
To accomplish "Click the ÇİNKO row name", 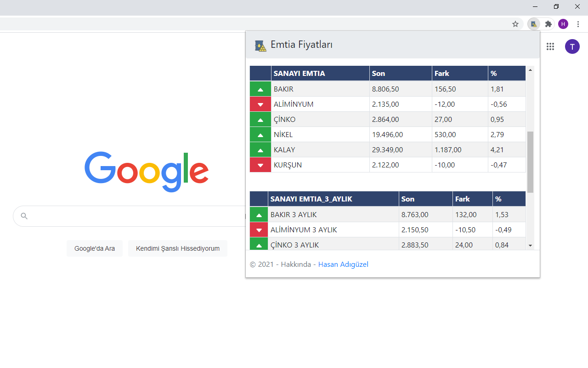I will pos(284,119).
